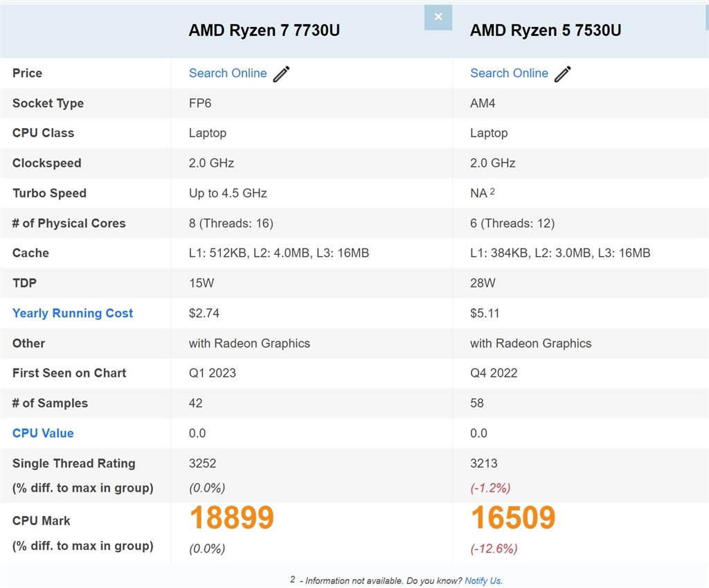Open Search Online link for Ryzen 7 7730U
Screen dimensions: 709x588
point(227,73)
